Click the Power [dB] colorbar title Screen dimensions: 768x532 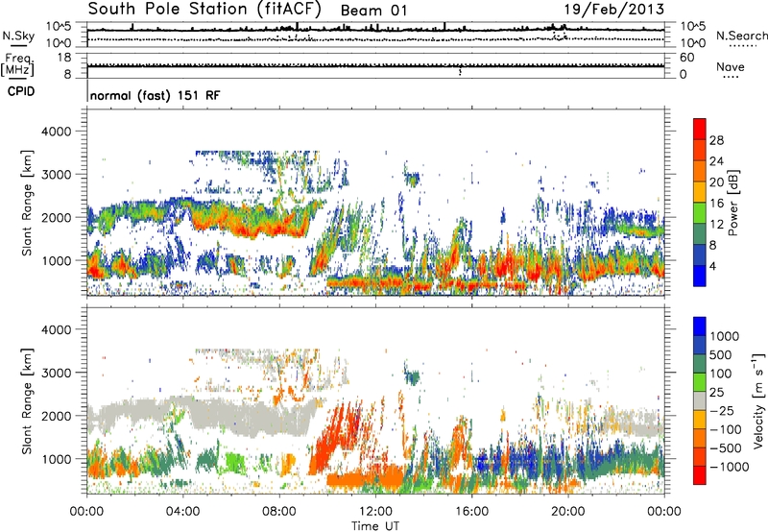[x=732, y=203]
